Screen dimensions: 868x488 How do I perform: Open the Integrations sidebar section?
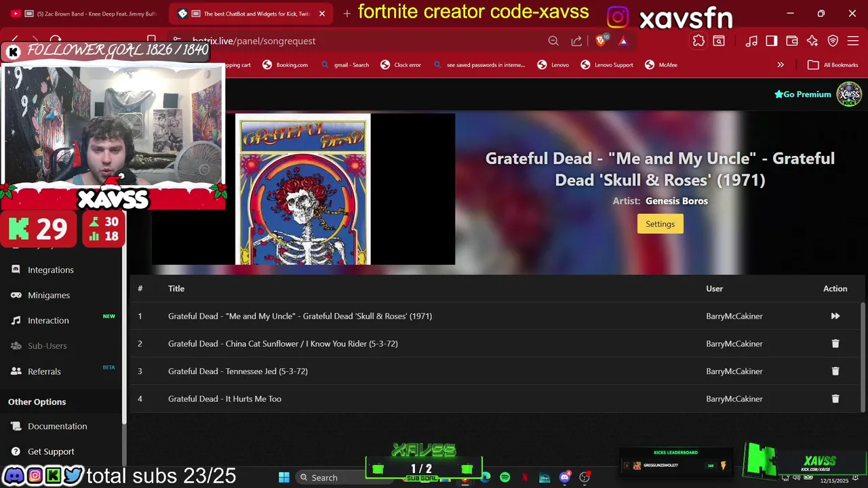[51, 270]
